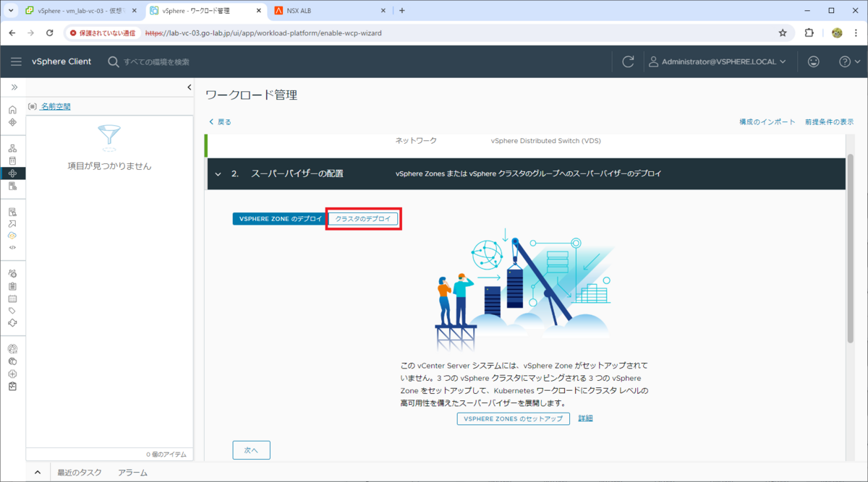Expand the sidebar with double chevron
The width and height of the screenshot is (868, 482).
[x=13, y=87]
